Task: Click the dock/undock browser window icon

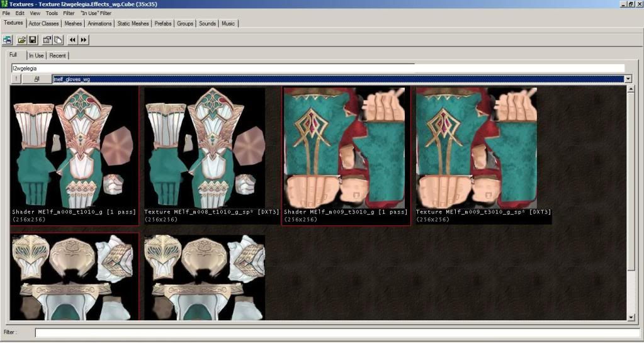Action: pyautogui.click(x=8, y=40)
